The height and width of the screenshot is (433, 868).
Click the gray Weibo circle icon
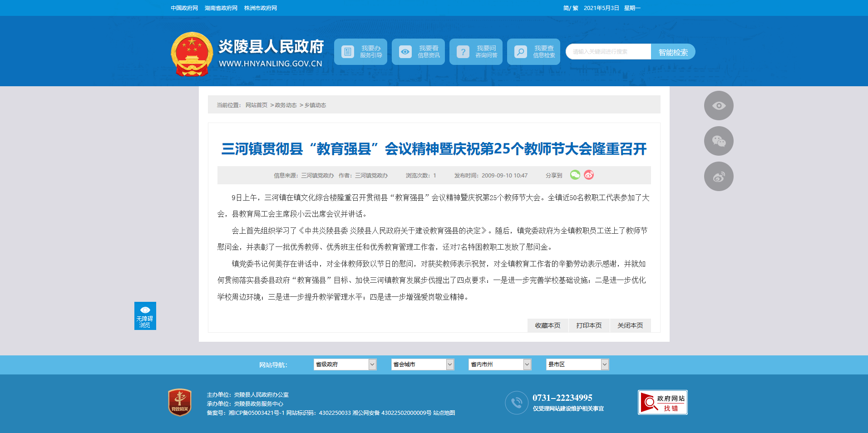(718, 177)
